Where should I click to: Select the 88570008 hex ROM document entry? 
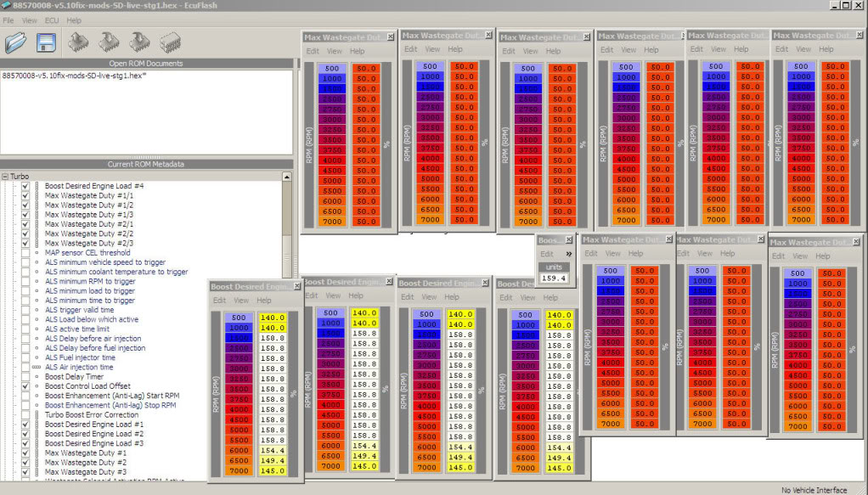coord(74,76)
